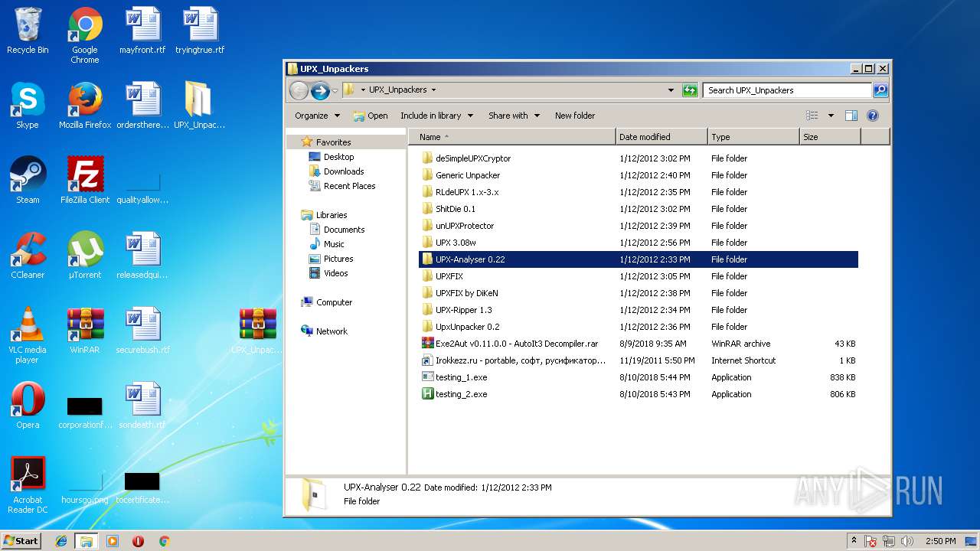Show the preview pane button

[851, 116]
